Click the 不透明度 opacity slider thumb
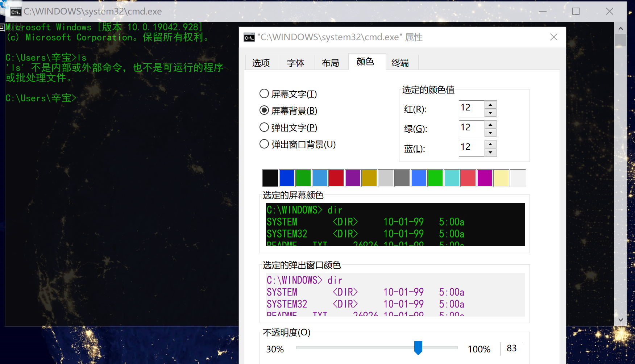635x364 pixels. coord(418,348)
